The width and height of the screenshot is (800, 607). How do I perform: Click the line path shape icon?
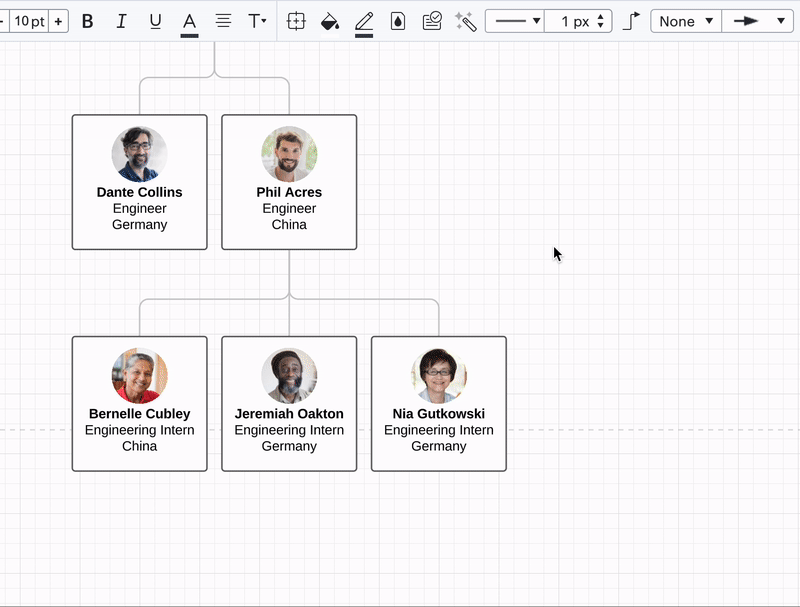[x=631, y=21]
